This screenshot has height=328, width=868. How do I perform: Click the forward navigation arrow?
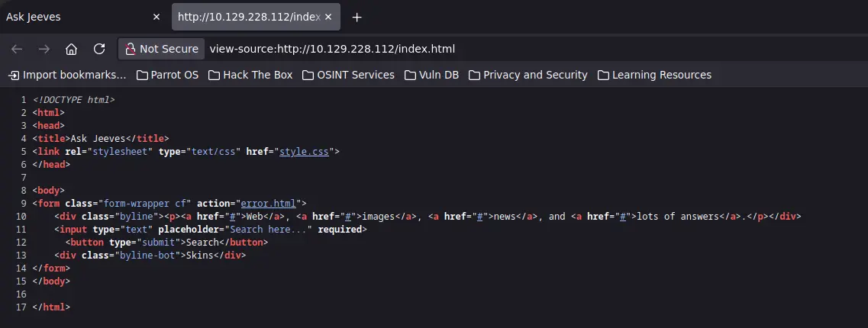pos(44,50)
